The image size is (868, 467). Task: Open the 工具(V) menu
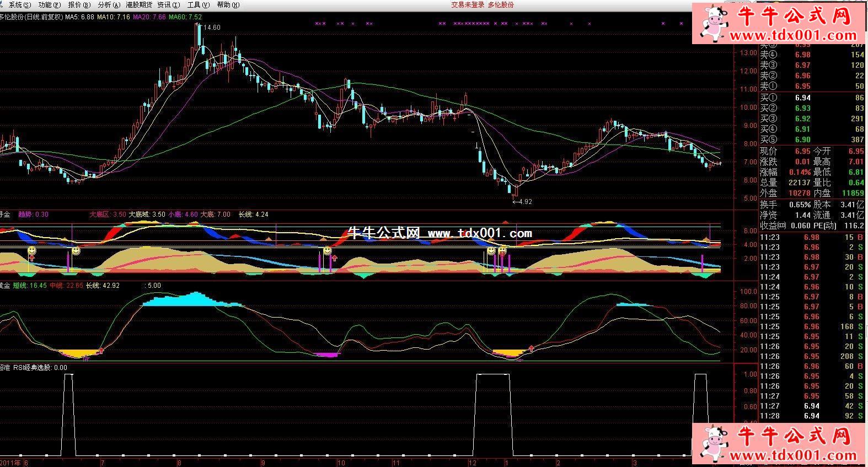tap(199, 4)
